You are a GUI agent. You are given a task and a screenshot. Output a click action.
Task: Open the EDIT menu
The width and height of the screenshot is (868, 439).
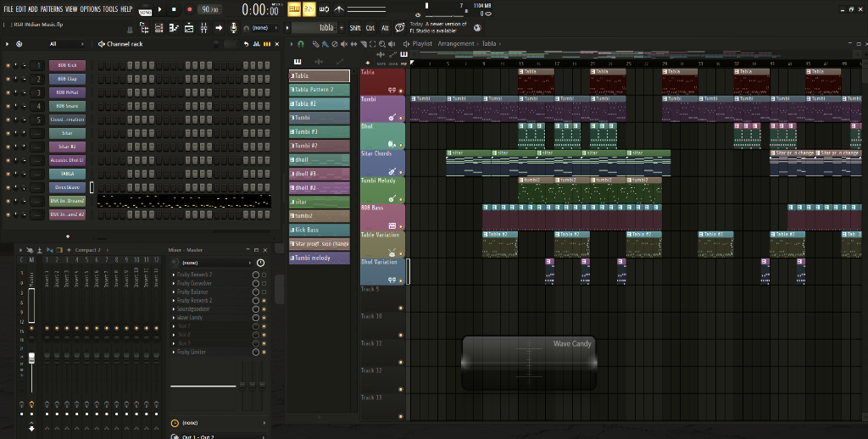pos(20,8)
